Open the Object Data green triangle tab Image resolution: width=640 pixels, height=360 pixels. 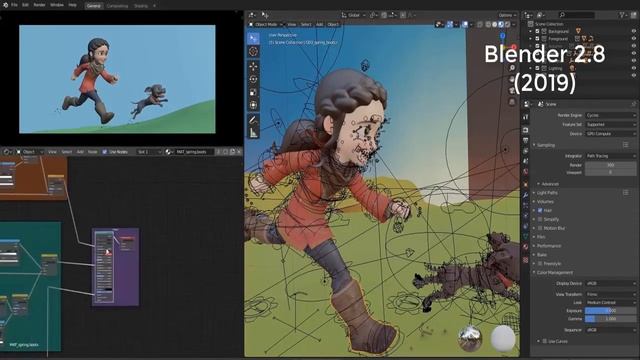(526, 236)
